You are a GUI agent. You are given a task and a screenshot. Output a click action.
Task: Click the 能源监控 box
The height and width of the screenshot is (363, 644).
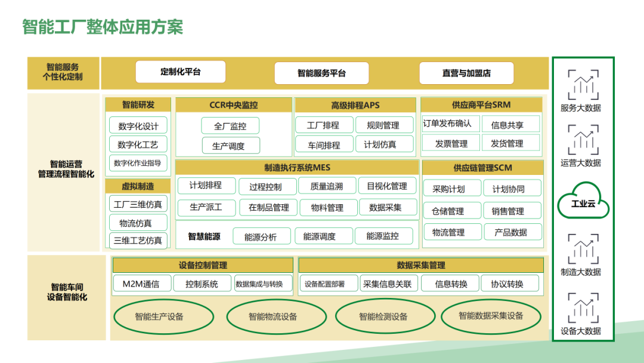tap(383, 236)
